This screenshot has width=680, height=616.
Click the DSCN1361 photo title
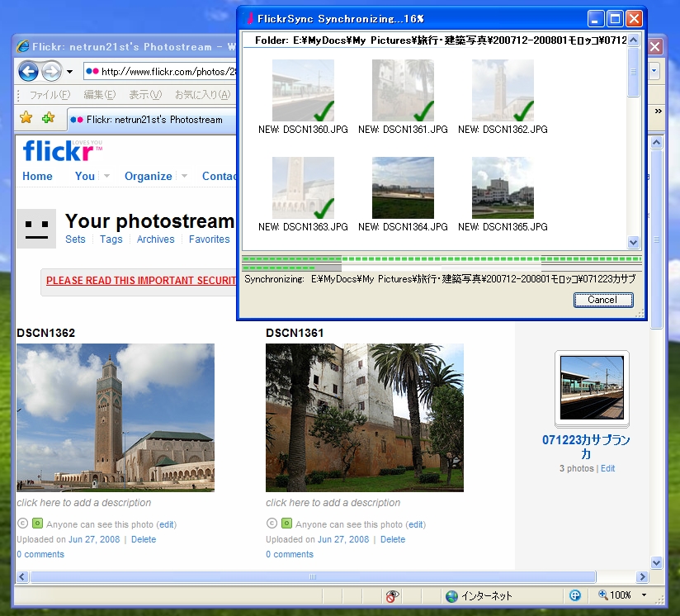[x=295, y=333]
